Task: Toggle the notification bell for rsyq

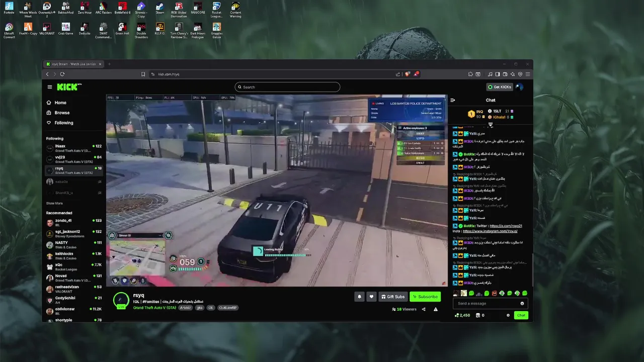Action: (x=359, y=297)
